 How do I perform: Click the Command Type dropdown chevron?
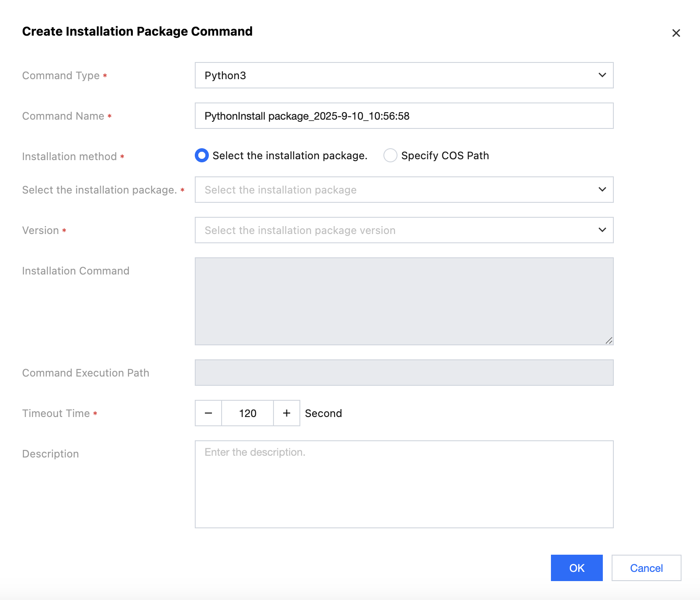(602, 75)
